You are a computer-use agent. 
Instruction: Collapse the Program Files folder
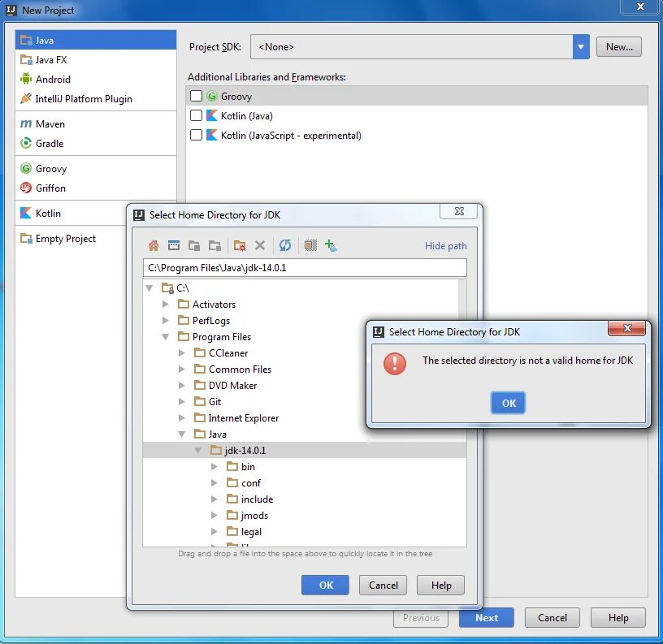(165, 337)
